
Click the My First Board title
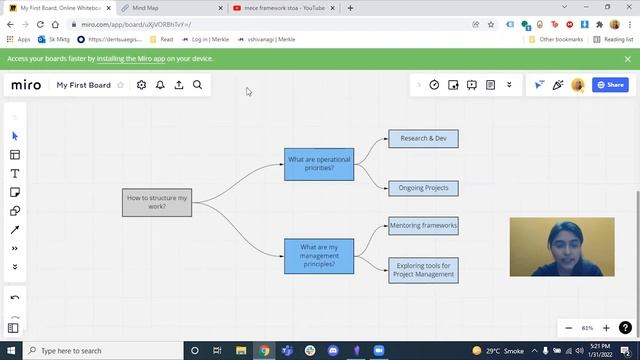pos(84,85)
